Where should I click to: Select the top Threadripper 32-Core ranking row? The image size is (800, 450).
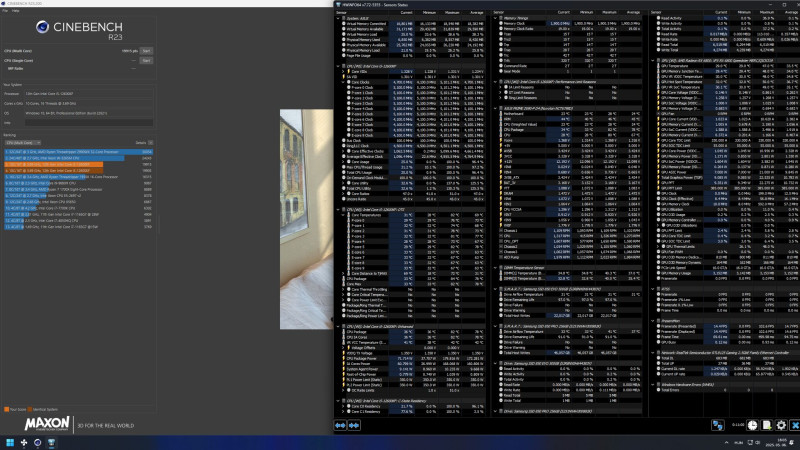coord(79,152)
